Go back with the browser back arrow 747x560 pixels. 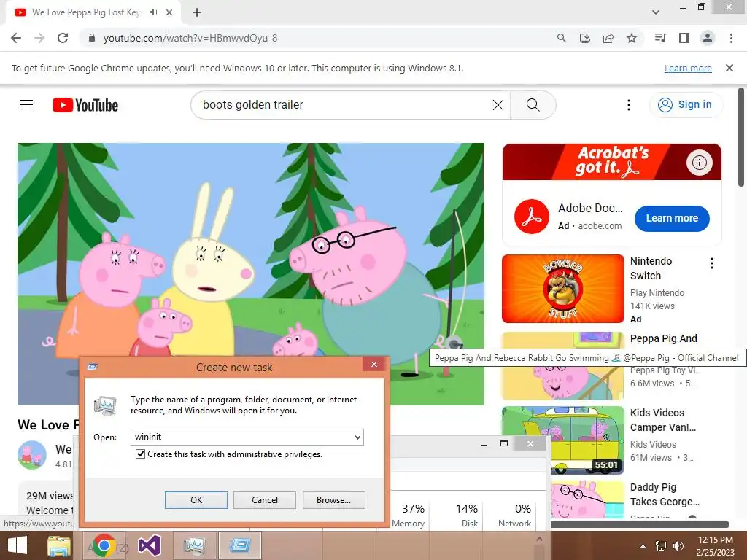[x=16, y=38]
